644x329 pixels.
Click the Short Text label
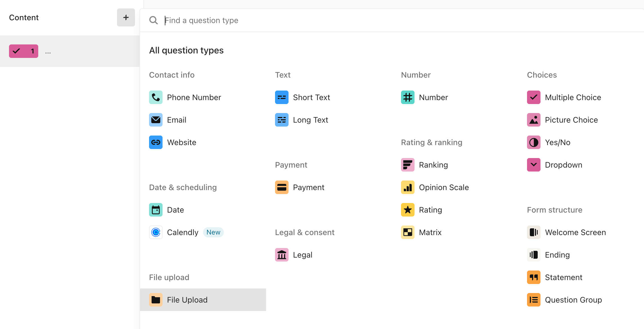311,97
